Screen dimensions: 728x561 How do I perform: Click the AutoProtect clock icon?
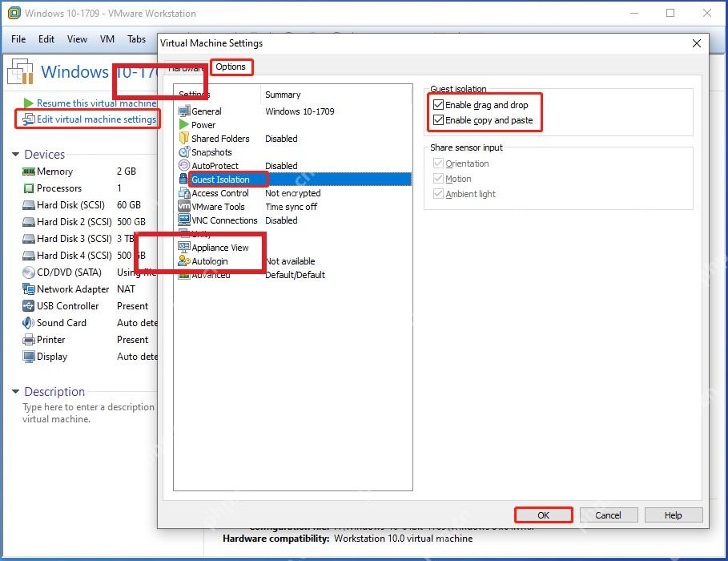184,165
